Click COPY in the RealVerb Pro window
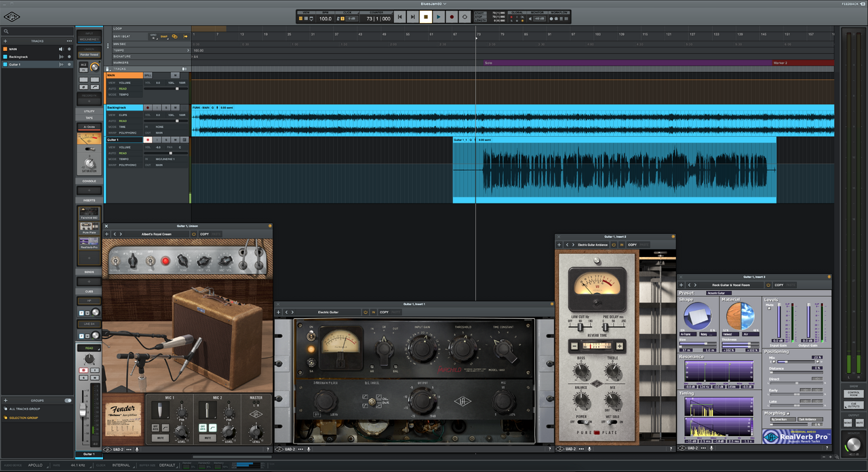This screenshot has width=868, height=472. 779,285
